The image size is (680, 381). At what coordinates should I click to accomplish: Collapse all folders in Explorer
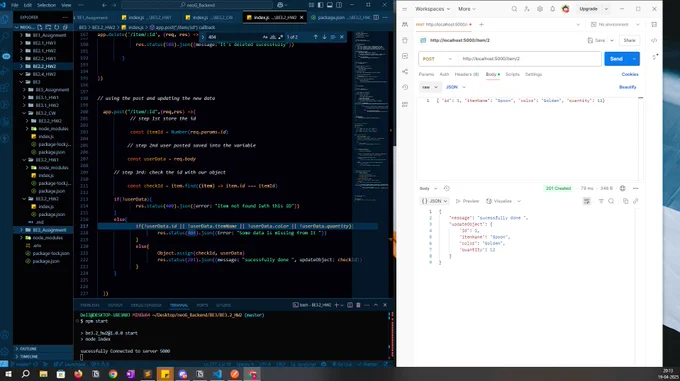tap(65, 27)
